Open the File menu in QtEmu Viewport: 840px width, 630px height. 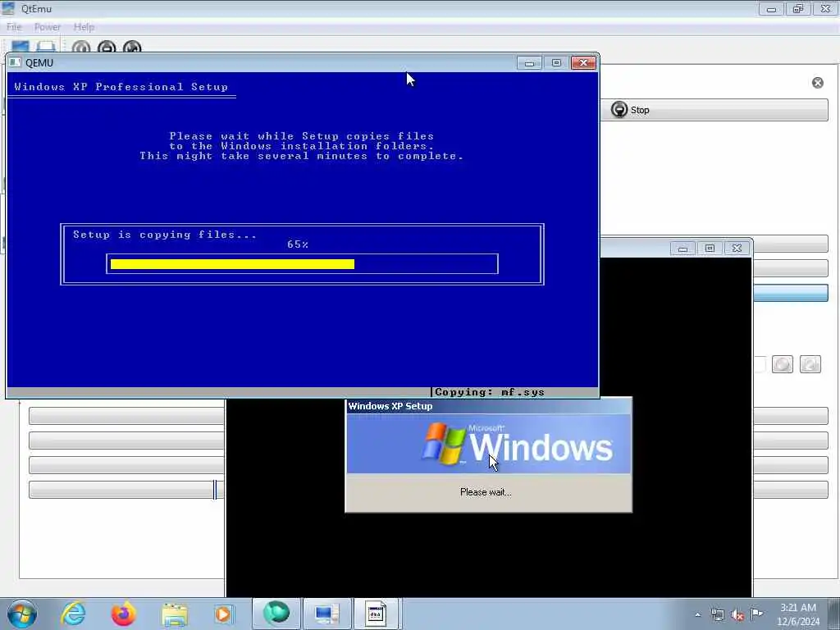pyautogui.click(x=14, y=27)
